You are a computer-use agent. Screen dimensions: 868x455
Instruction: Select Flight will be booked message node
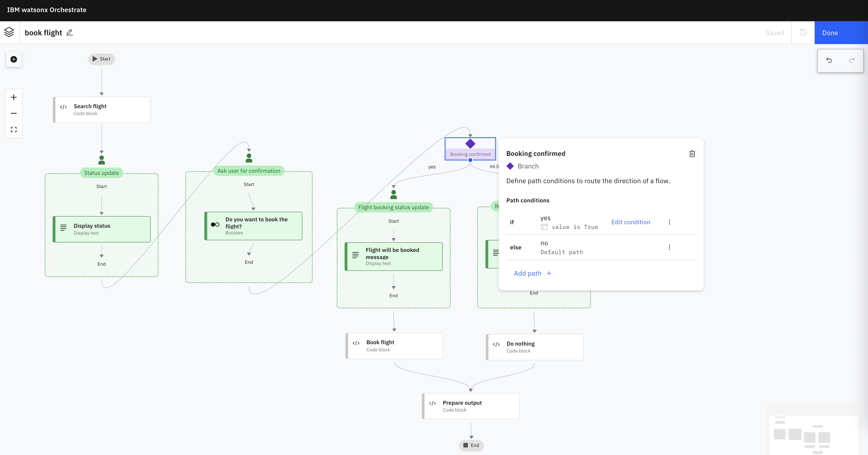(x=394, y=256)
